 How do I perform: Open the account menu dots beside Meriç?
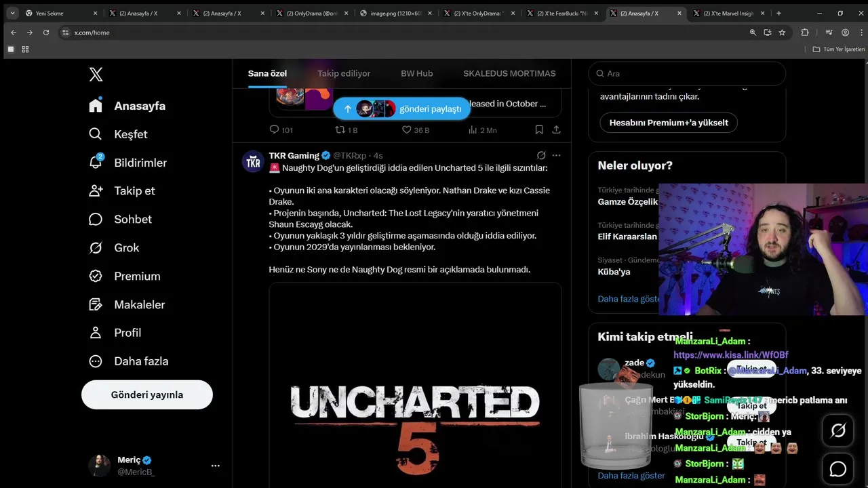click(216, 466)
